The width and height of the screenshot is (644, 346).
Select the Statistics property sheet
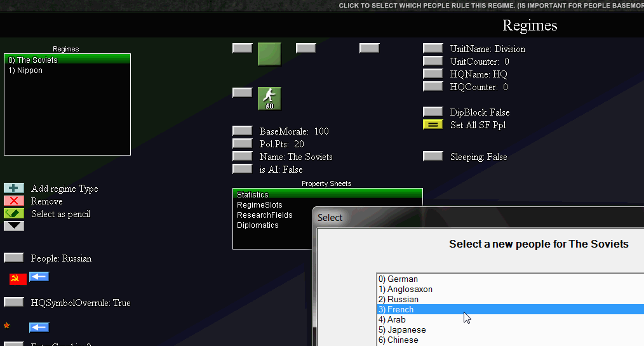coord(327,194)
